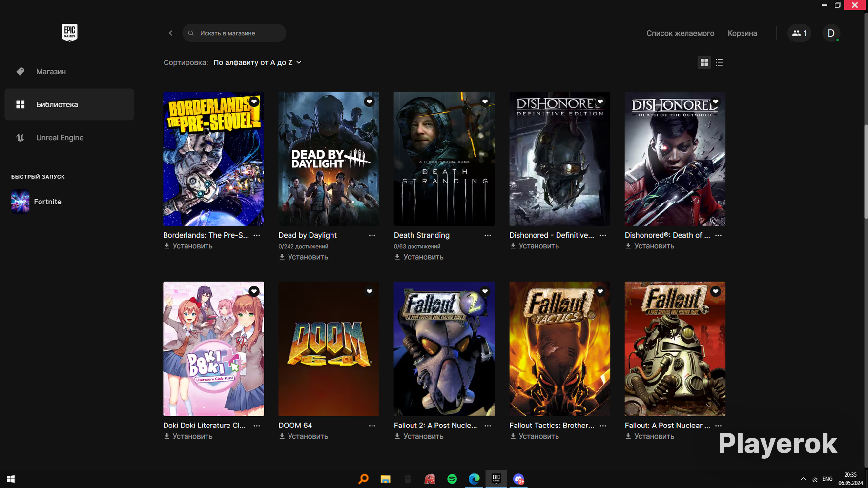Click the network icon in system tray
The image size is (868, 488).
click(815, 479)
